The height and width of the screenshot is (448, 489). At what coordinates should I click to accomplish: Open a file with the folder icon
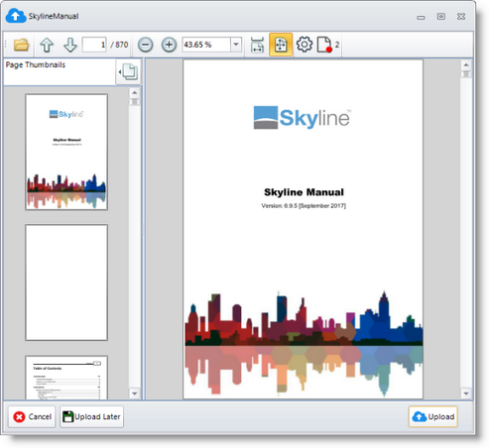point(21,45)
